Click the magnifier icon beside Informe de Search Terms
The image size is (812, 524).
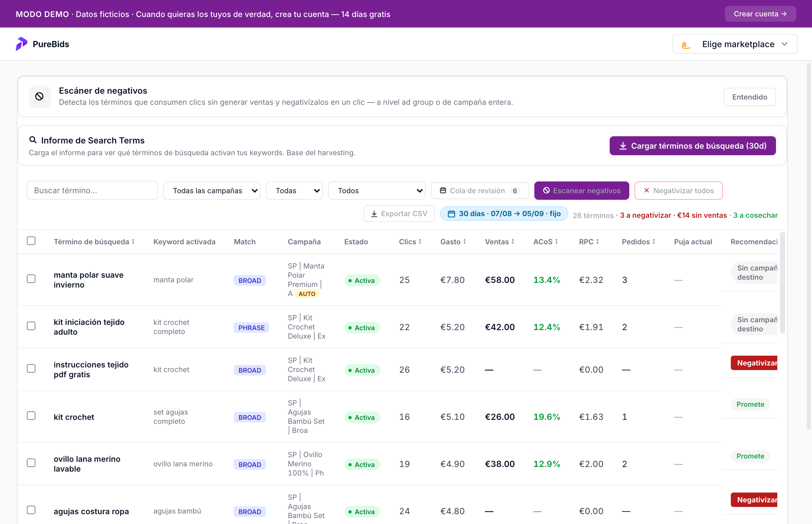pos(33,140)
